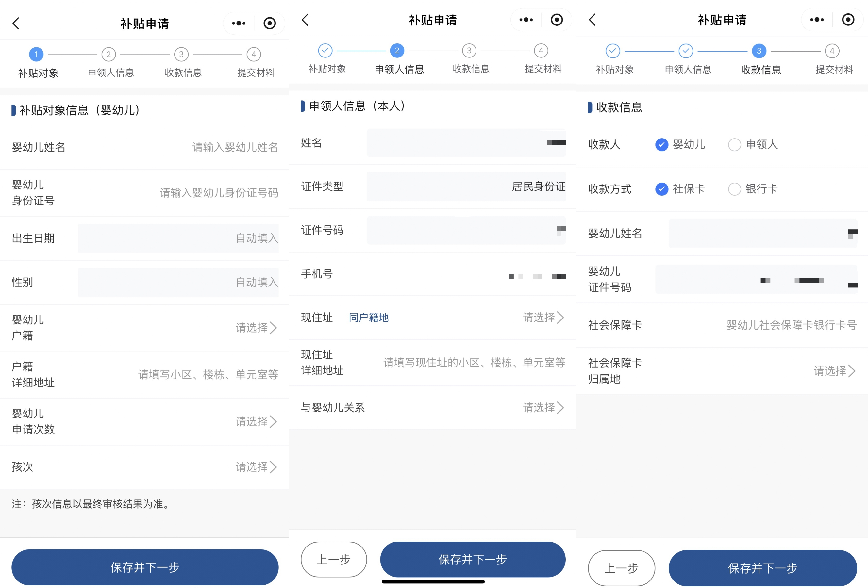Switch to 收款信息 label in middle panel

[471, 69]
